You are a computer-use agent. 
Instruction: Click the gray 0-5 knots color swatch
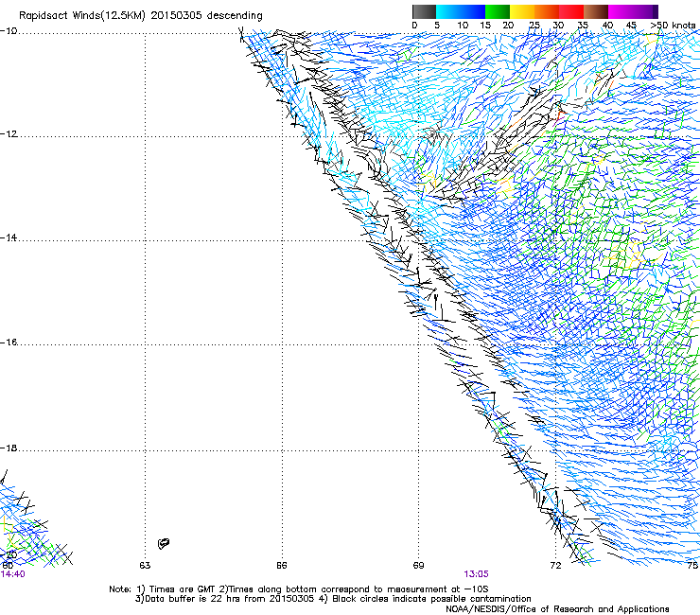424,11
